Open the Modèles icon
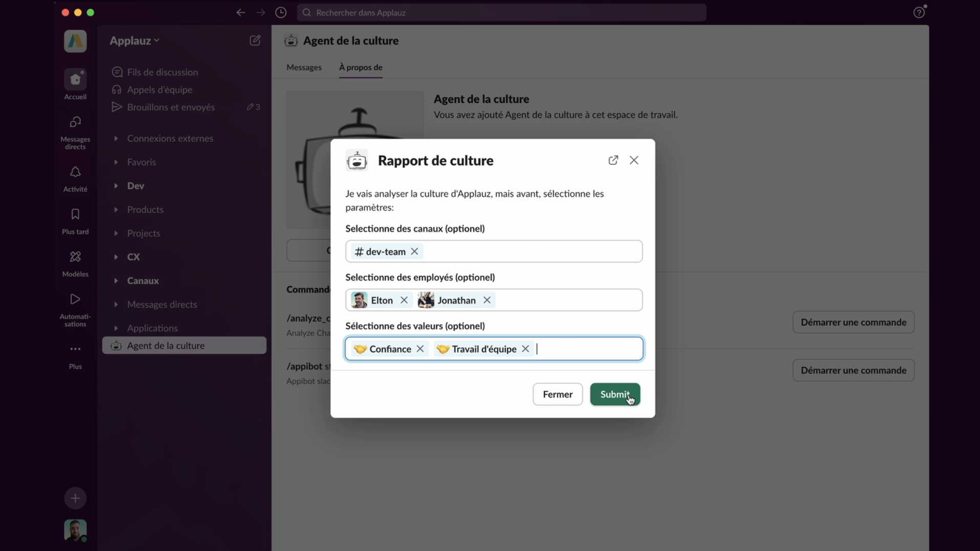980x551 pixels. click(x=75, y=257)
